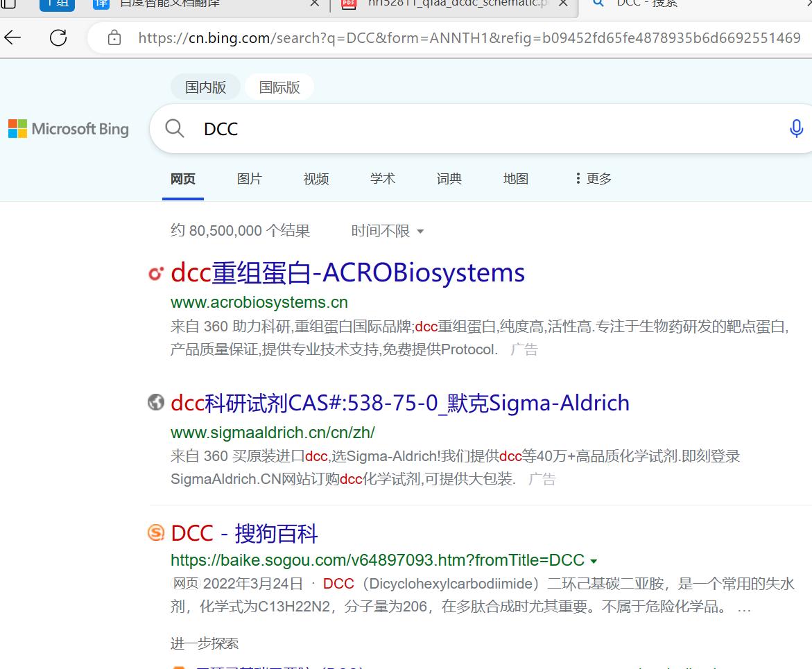The width and height of the screenshot is (812, 669).
Task: Select the 网页 web results tab
Action: pyautogui.click(x=183, y=179)
